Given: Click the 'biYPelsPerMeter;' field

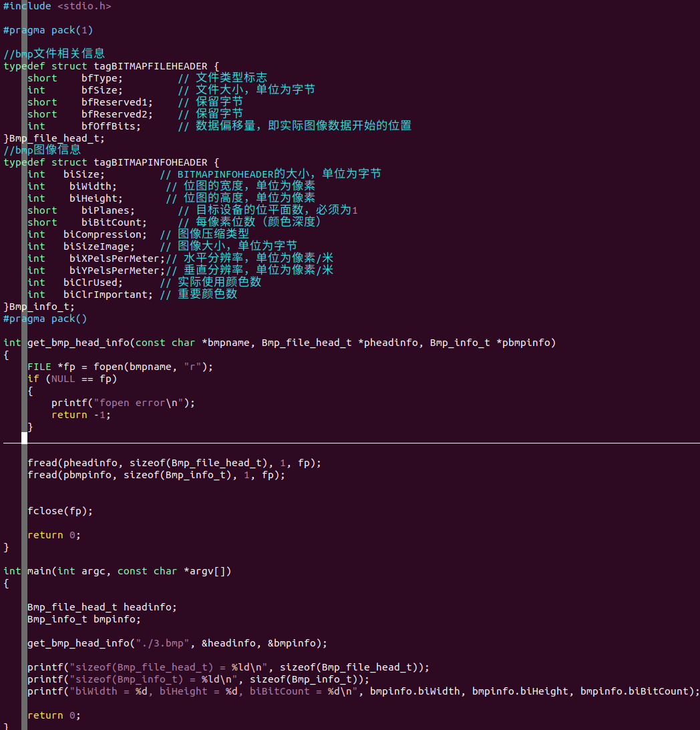Looking at the screenshot, I should pyautogui.click(x=117, y=270).
